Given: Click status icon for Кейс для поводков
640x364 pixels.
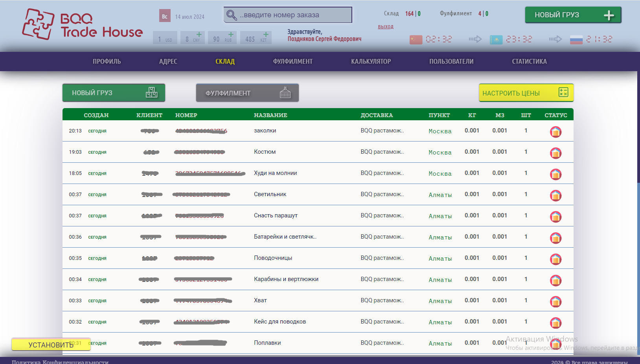Looking at the screenshot, I should point(555,323).
